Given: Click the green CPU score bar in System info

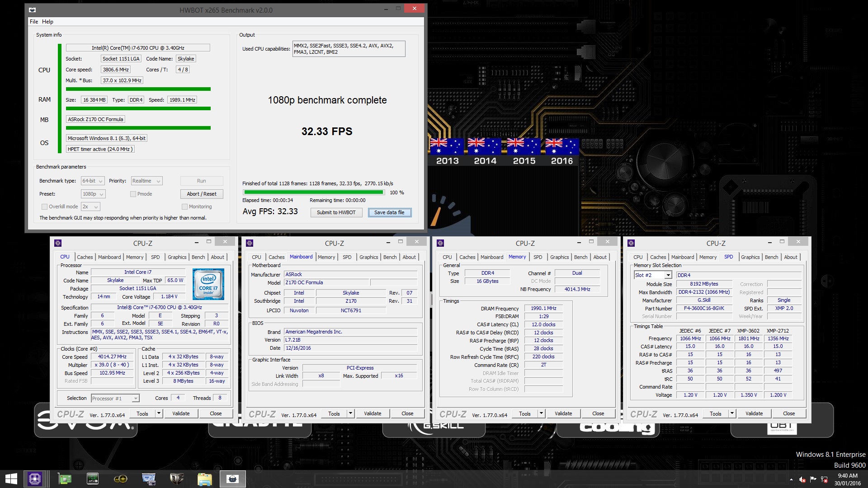Looking at the screenshot, I should click(x=138, y=89).
